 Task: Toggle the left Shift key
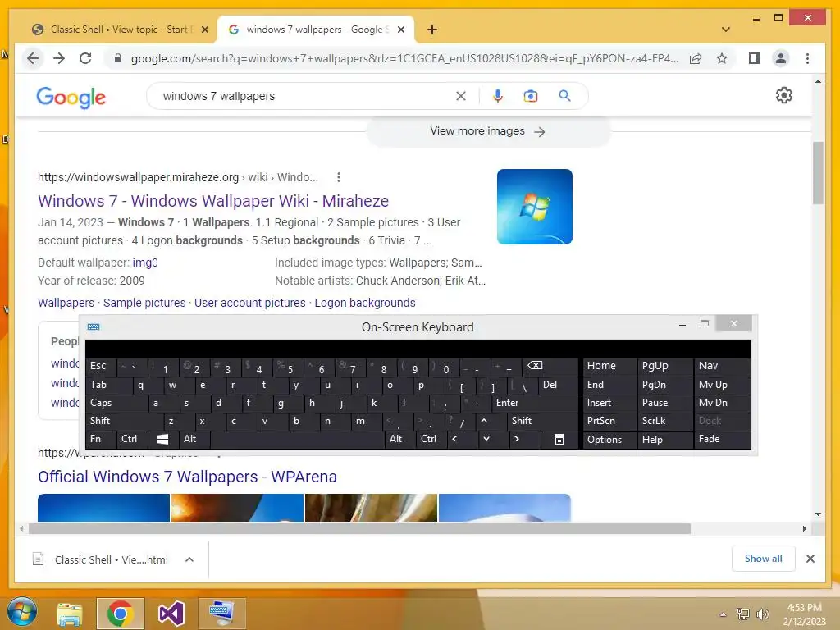click(124, 421)
